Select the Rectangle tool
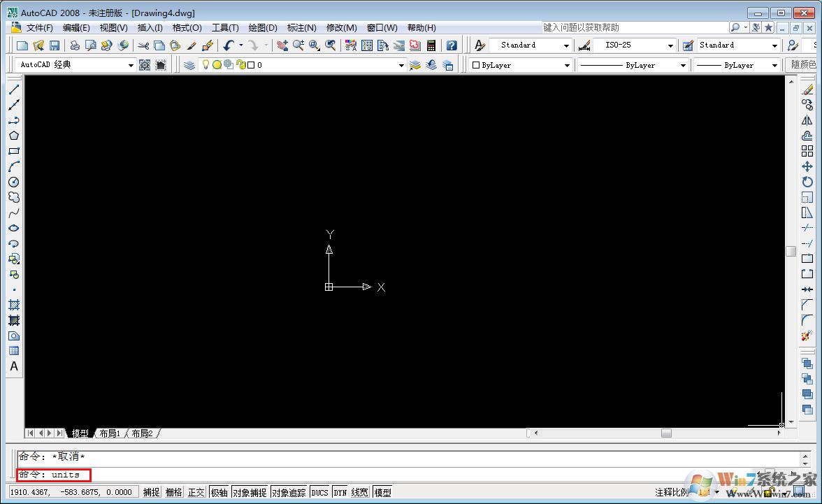 pyautogui.click(x=14, y=151)
